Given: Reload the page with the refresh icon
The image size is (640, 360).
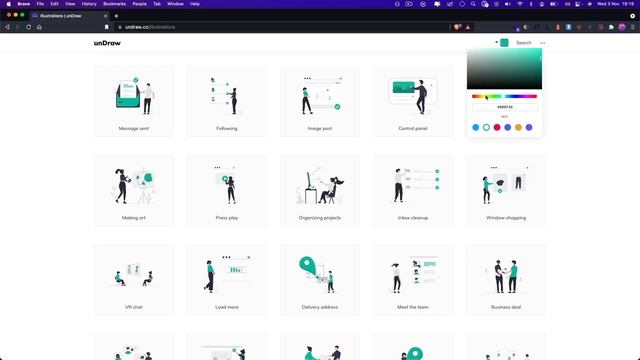Looking at the screenshot, I should tap(29, 27).
